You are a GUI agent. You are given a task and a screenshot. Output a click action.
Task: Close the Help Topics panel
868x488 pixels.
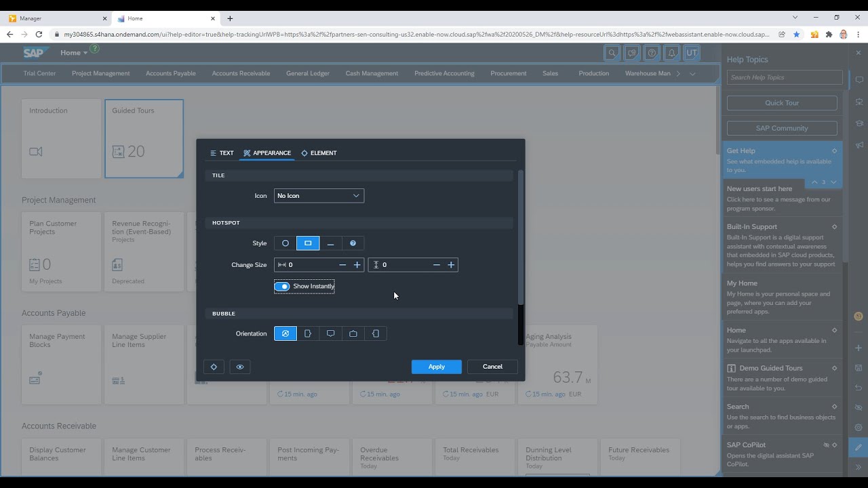click(858, 53)
